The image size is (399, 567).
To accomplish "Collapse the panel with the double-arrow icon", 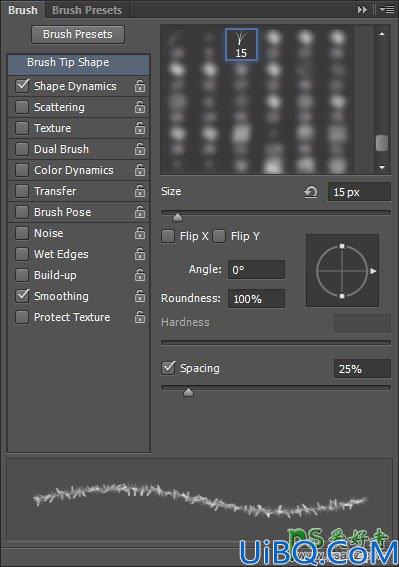I will [x=362, y=10].
